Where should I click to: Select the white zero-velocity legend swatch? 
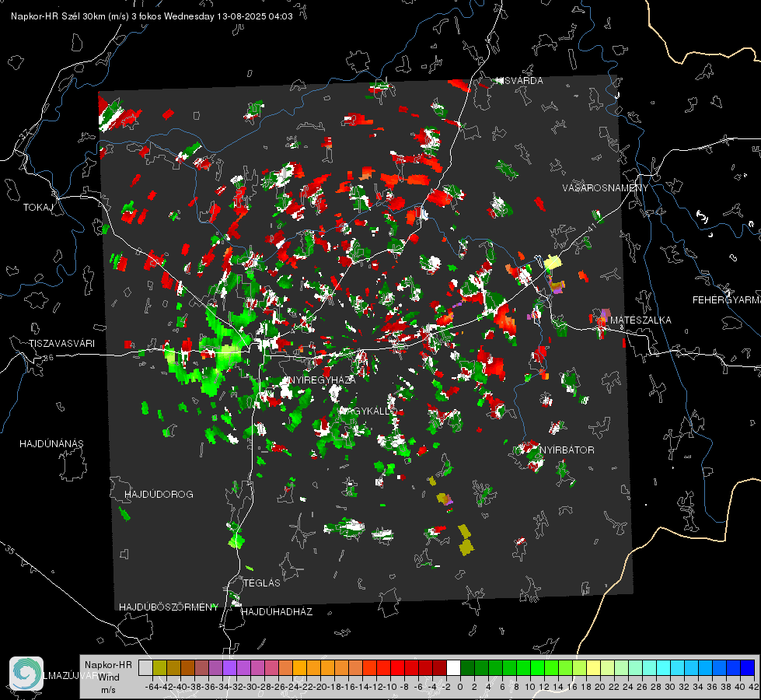[x=453, y=667]
